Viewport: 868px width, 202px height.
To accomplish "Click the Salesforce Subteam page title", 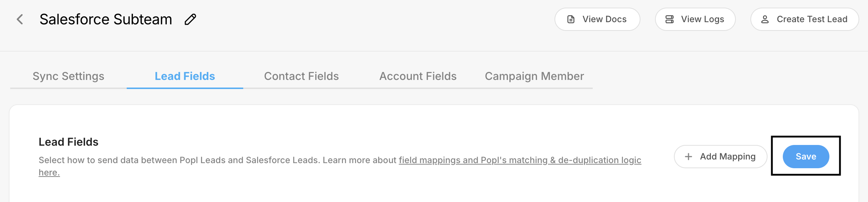I will click(x=106, y=19).
